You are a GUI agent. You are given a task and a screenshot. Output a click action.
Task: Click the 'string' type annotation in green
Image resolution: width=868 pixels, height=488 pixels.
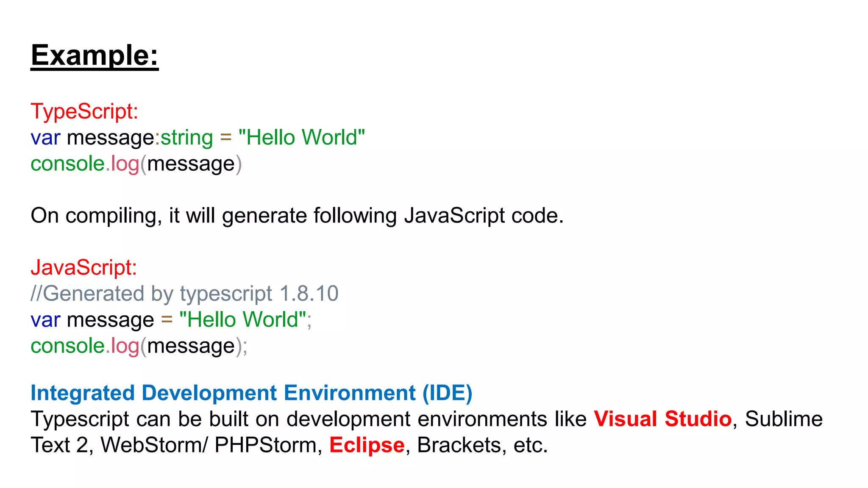click(186, 138)
